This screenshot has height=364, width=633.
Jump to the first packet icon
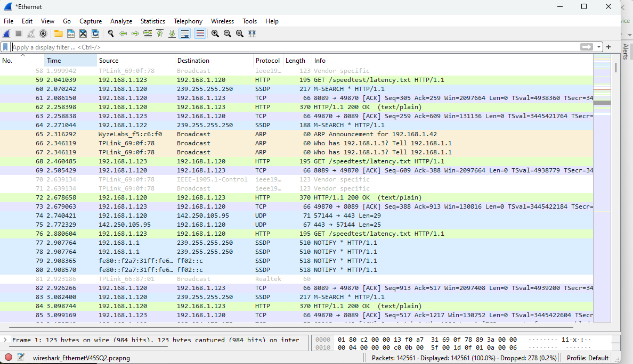point(160,34)
